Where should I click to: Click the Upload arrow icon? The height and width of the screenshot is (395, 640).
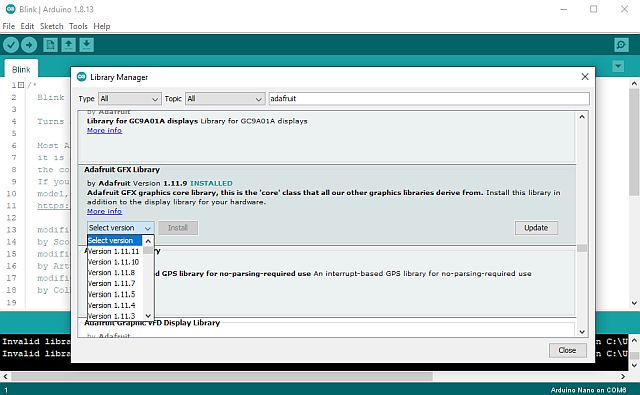pos(29,44)
